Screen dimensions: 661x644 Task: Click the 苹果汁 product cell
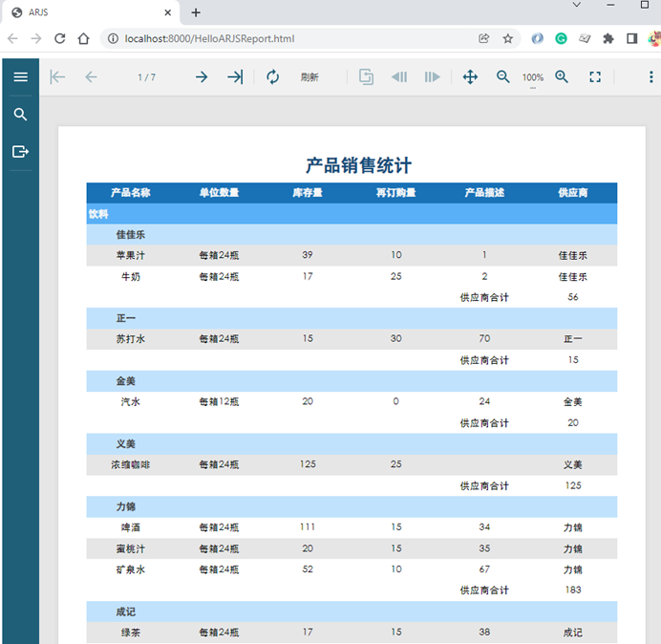click(131, 255)
